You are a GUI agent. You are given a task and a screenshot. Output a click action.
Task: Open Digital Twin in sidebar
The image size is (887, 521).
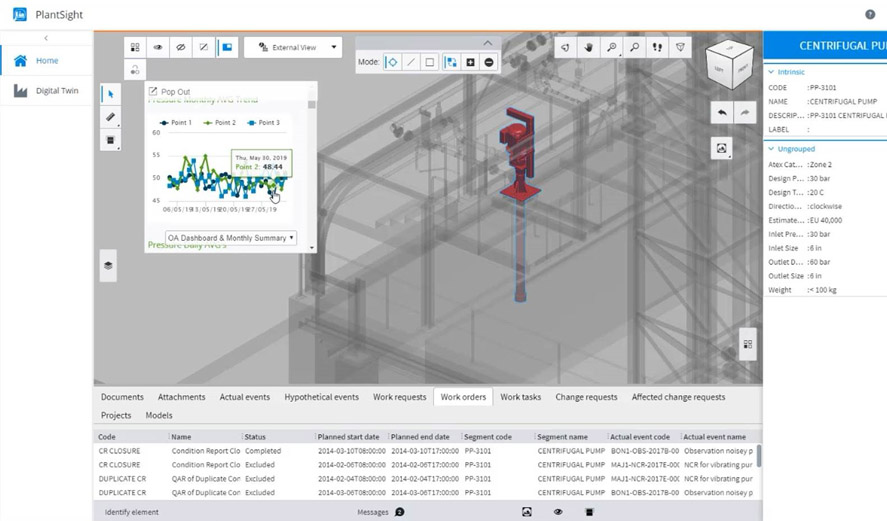(46, 91)
